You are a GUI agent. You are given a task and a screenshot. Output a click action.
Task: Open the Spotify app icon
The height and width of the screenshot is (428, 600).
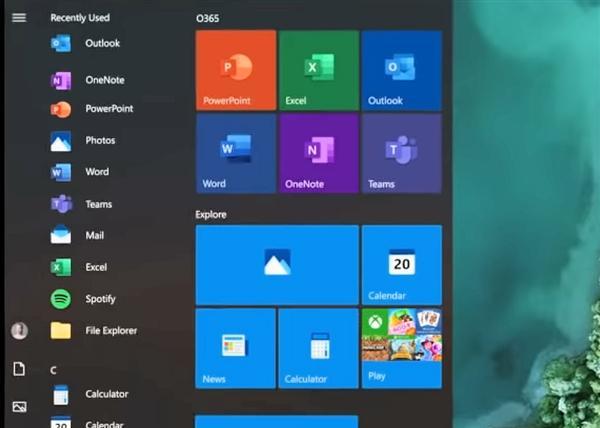(61, 299)
